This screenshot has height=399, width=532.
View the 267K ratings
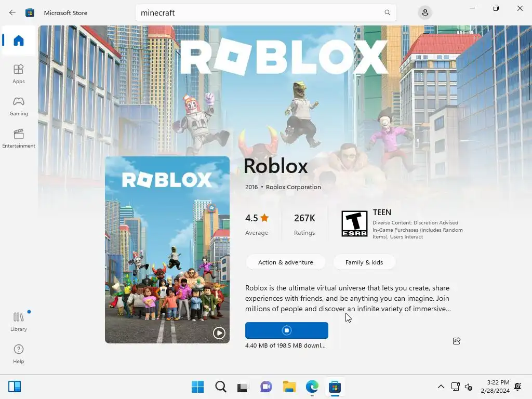click(304, 224)
